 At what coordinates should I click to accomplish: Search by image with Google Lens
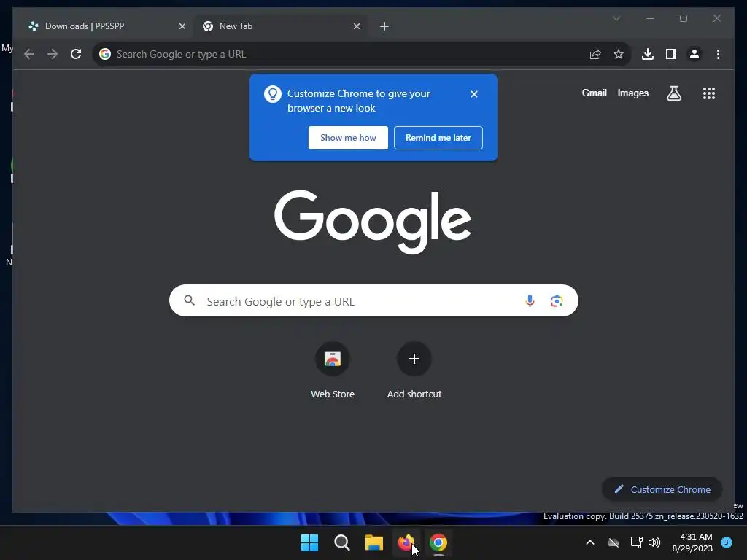tap(557, 301)
